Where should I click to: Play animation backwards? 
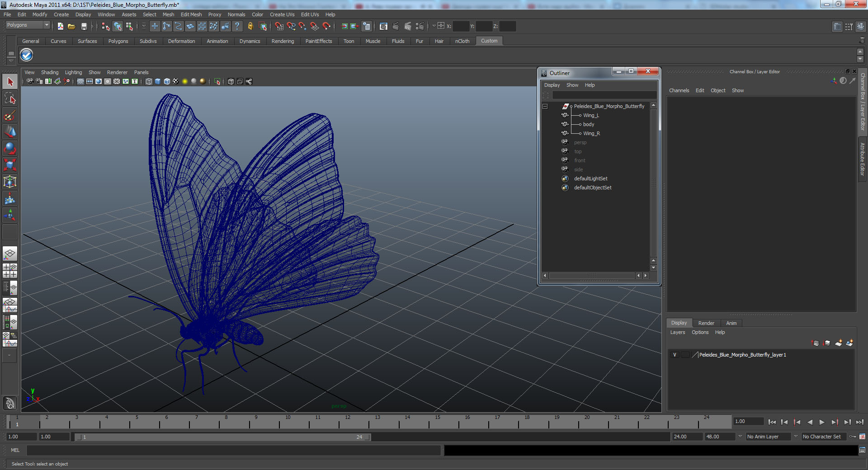point(809,422)
